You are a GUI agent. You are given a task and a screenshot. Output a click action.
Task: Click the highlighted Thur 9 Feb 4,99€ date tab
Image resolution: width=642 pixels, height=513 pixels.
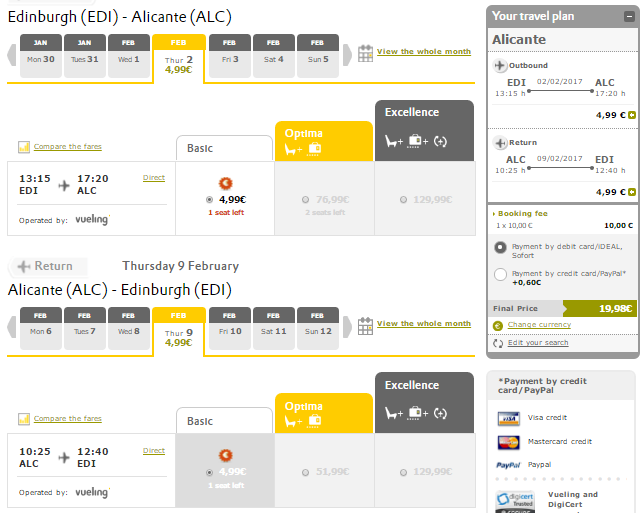point(179,332)
